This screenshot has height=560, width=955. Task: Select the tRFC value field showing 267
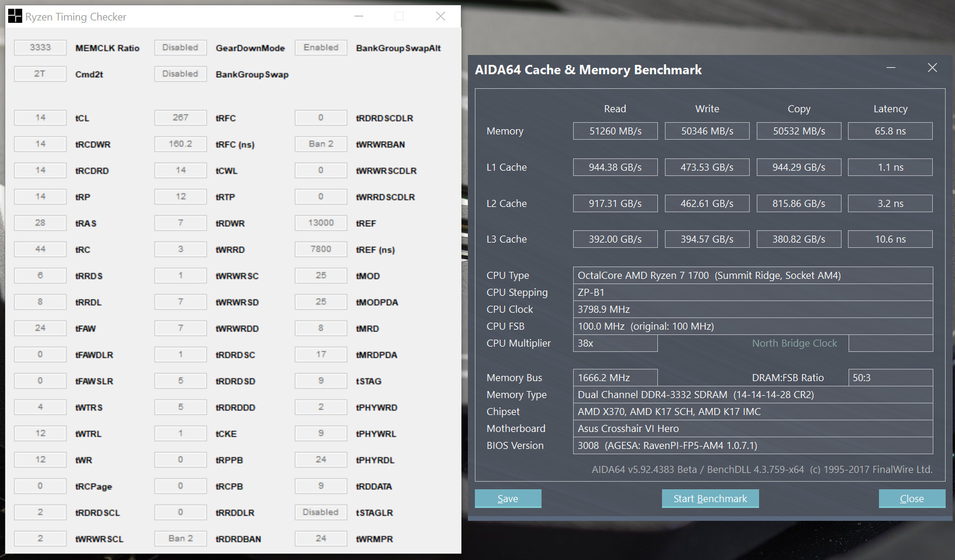point(181,117)
